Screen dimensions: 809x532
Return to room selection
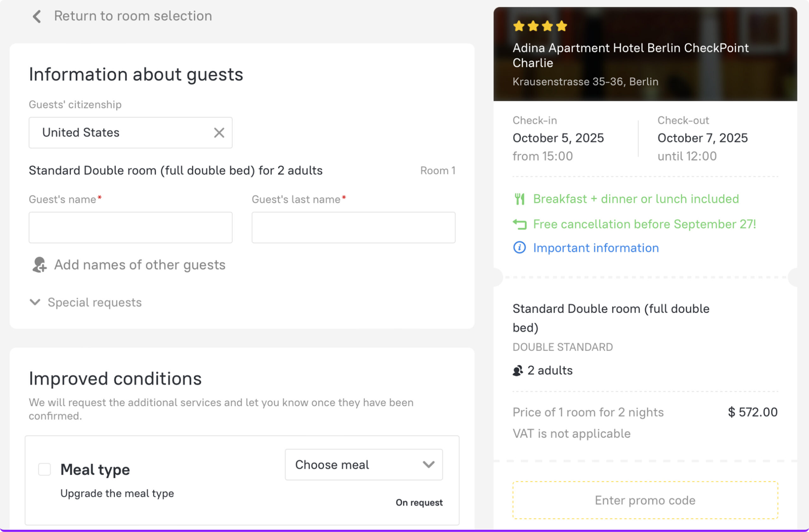(132, 16)
